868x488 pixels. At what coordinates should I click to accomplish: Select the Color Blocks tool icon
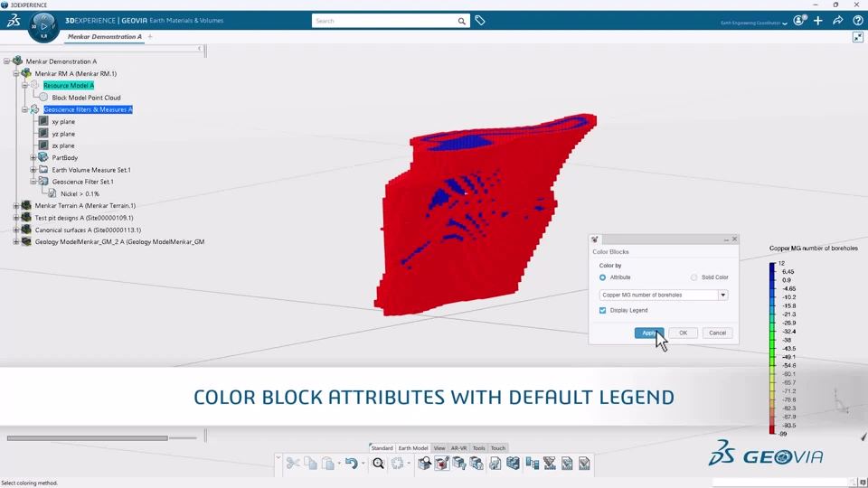tap(442, 463)
